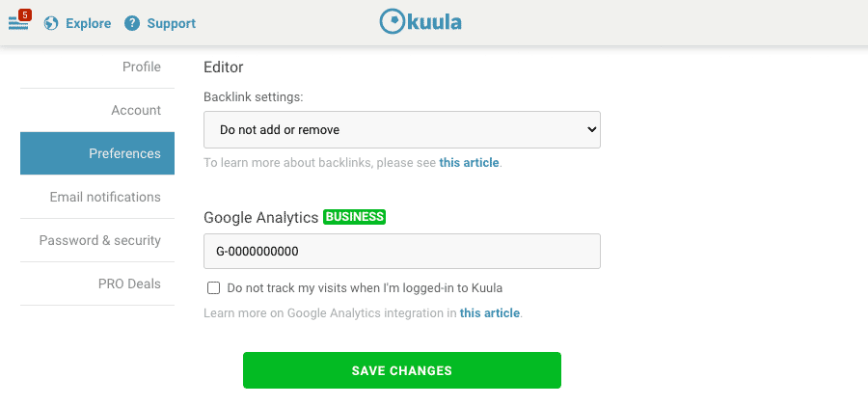Open the Backlink settings dropdown
Image resolution: width=868 pixels, height=405 pixels.
pyautogui.click(x=402, y=130)
